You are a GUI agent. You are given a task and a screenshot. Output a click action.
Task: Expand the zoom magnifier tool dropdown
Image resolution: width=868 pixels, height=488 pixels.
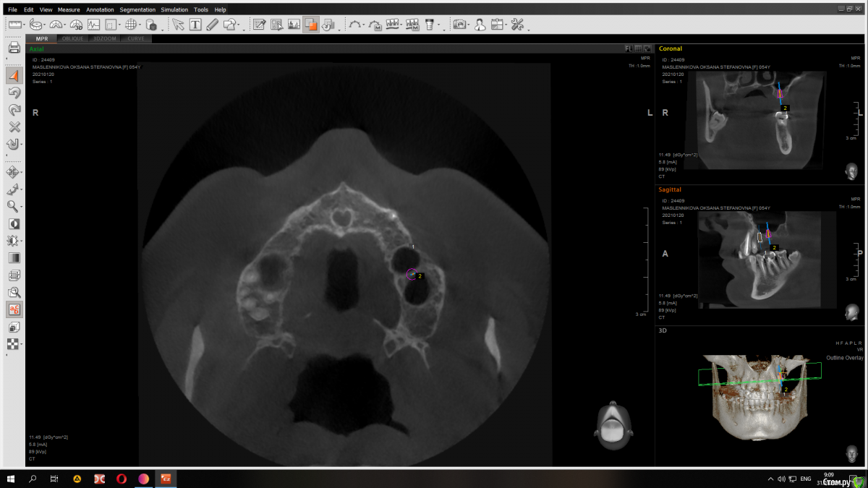pos(22,207)
